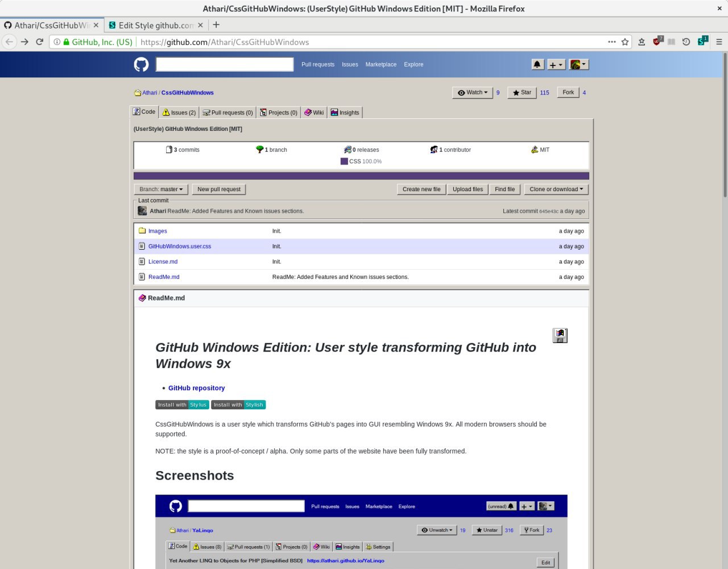Open the Firefox history clock icon

(x=686, y=42)
